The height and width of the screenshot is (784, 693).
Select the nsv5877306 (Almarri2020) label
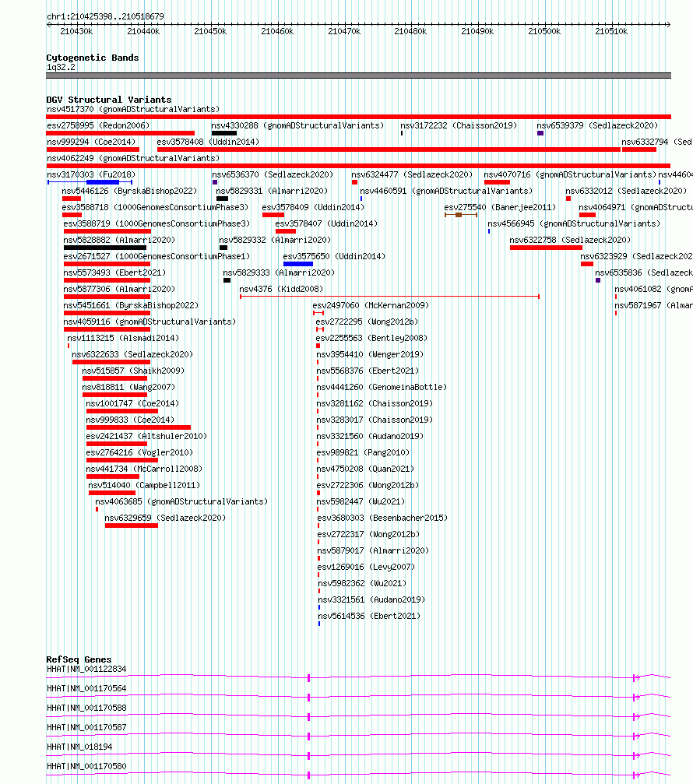[119, 289]
